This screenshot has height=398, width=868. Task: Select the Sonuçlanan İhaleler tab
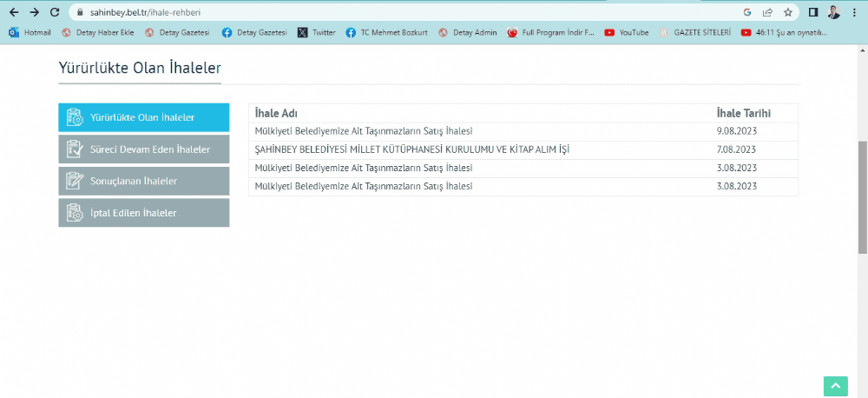(144, 182)
